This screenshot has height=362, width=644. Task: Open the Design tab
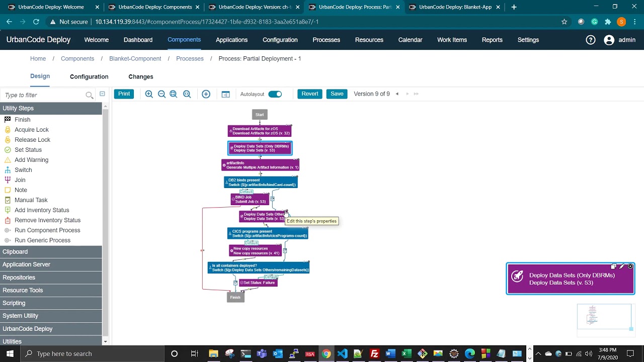(40, 76)
